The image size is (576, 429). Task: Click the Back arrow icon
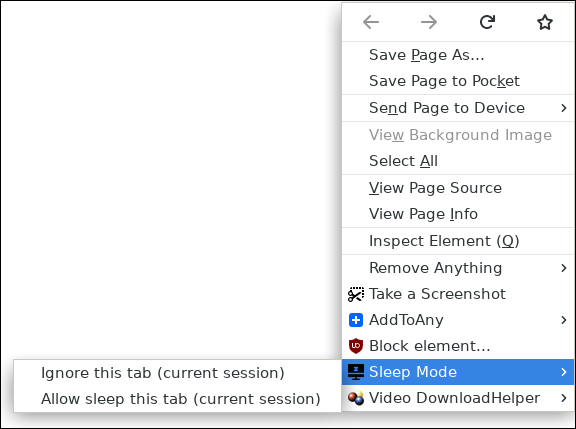click(x=371, y=22)
